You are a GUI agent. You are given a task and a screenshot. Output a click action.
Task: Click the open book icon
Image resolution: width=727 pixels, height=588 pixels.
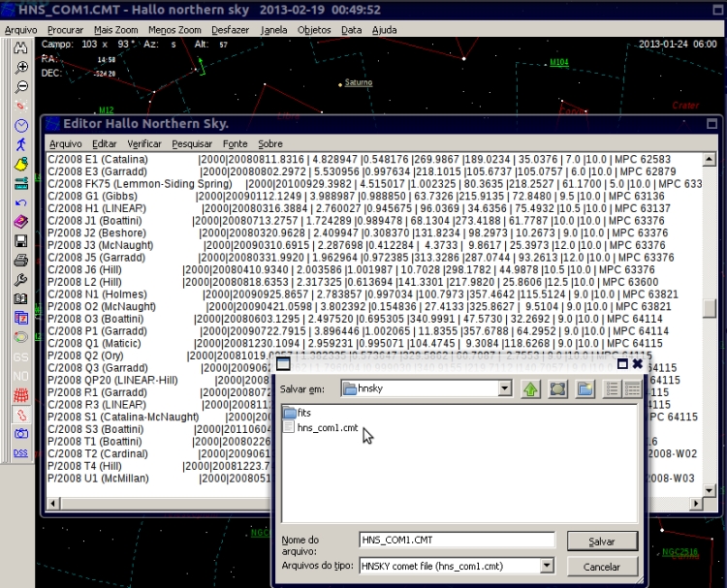tap(21, 299)
